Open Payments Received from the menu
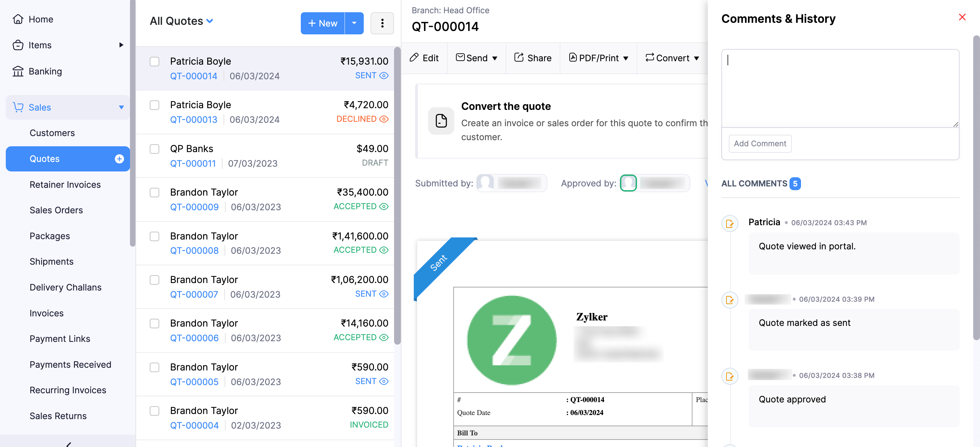This screenshot has height=447, width=980. point(70,364)
